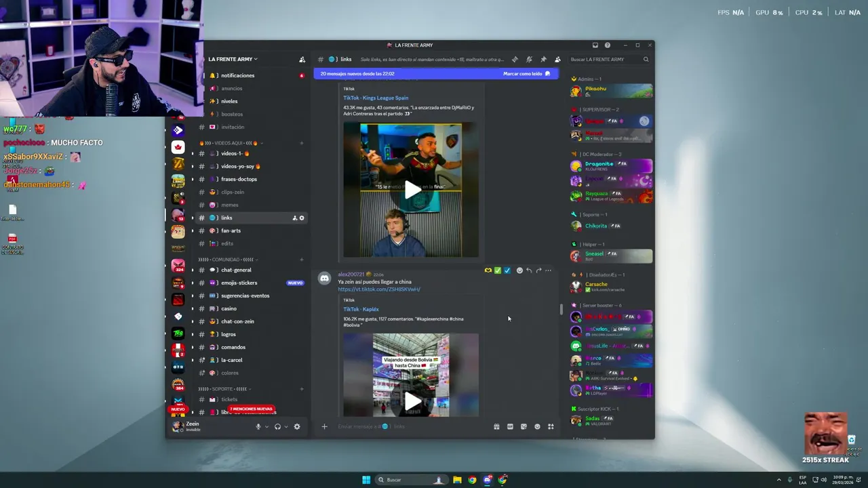This screenshot has height=488, width=868.
Task: Open niveles channel
Action: pyautogui.click(x=252, y=101)
